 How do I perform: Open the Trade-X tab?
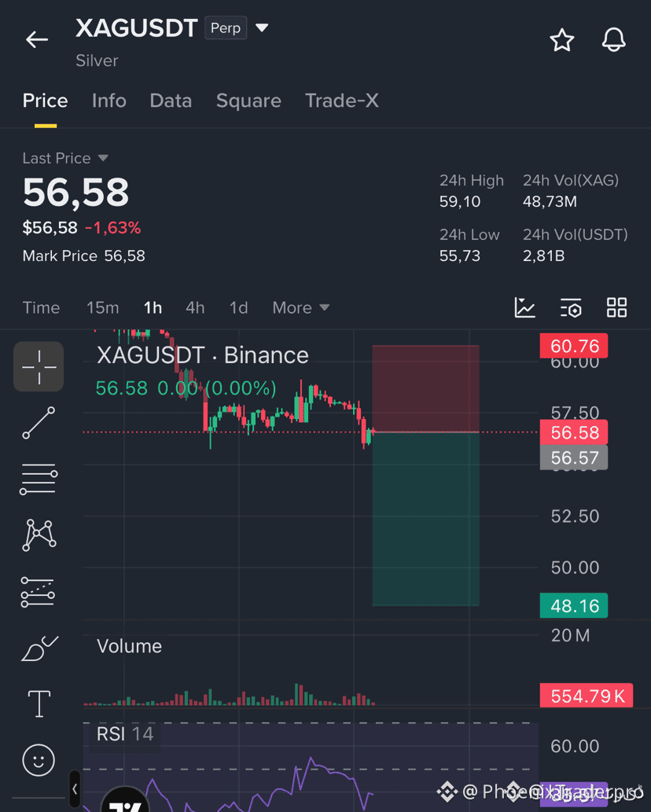click(x=342, y=101)
